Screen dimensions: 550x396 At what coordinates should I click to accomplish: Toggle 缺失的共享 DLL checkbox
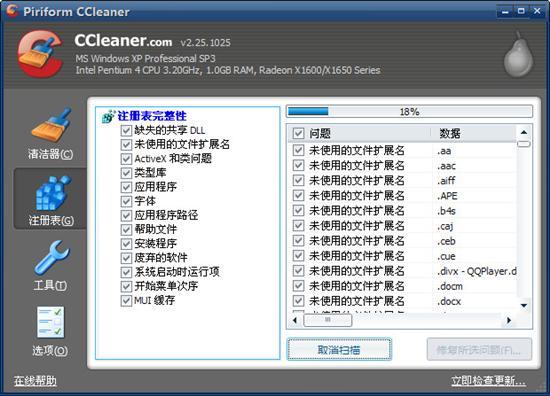pyautogui.click(x=126, y=131)
